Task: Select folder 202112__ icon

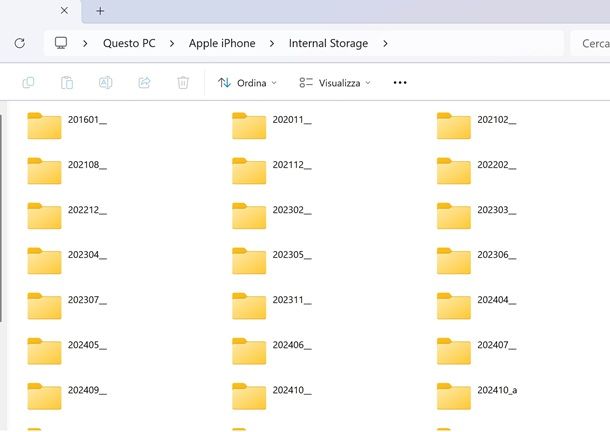Action: (x=249, y=171)
